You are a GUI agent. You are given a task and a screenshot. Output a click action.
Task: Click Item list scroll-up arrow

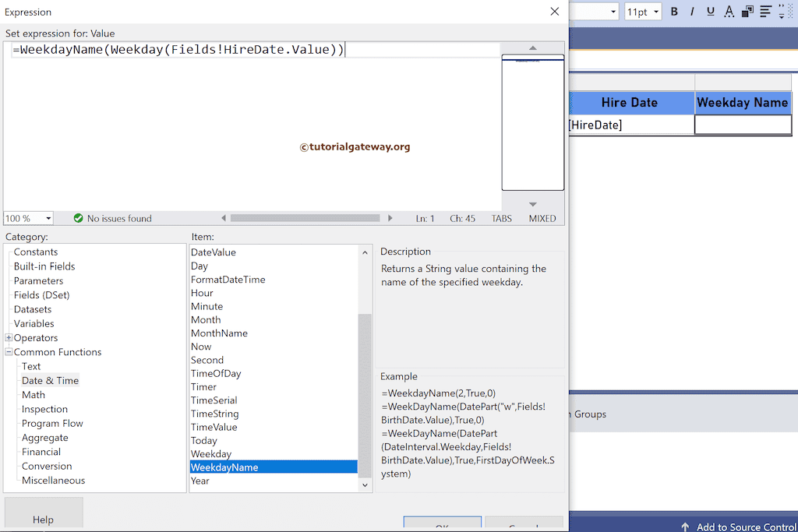point(365,252)
